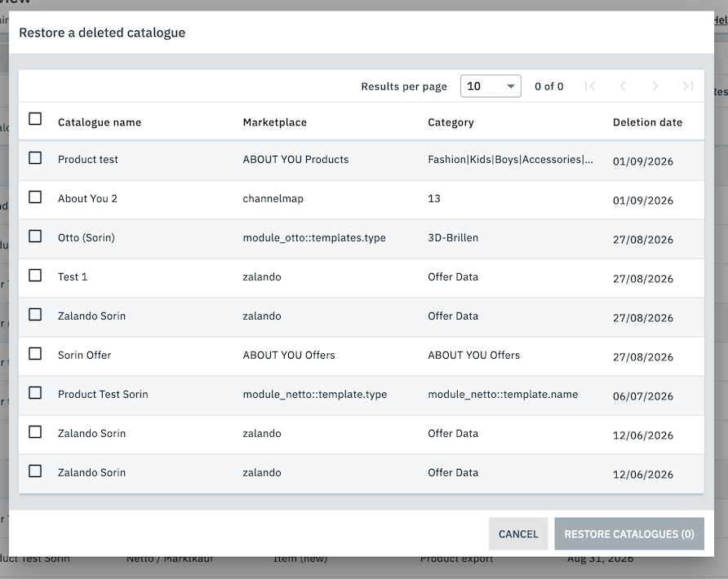Click 'module_otto::templates.type' cell
728x579 pixels.
[314, 237]
